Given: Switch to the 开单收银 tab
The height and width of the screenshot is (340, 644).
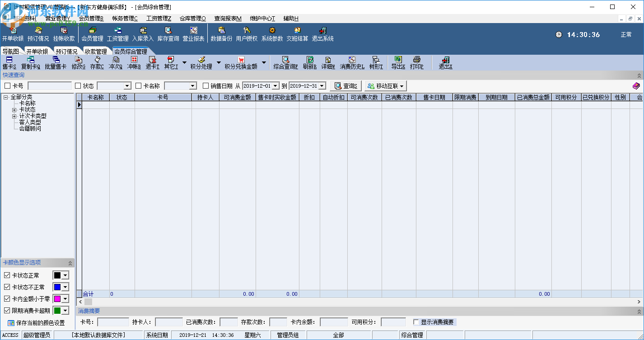Looking at the screenshot, I should (37, 52).
